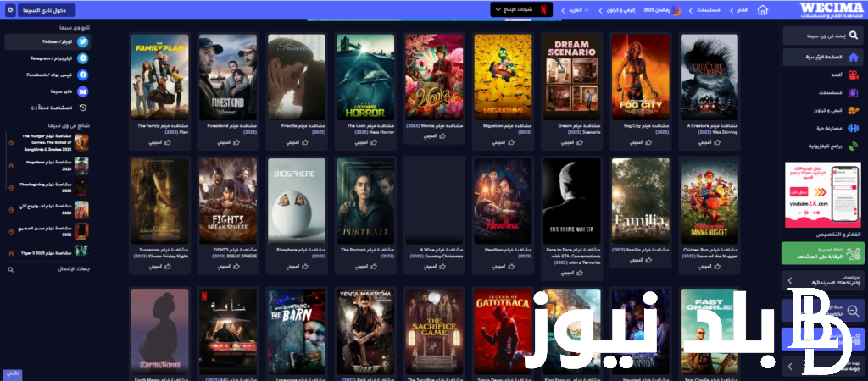Open the Facebook follow link

click(59, 75)
